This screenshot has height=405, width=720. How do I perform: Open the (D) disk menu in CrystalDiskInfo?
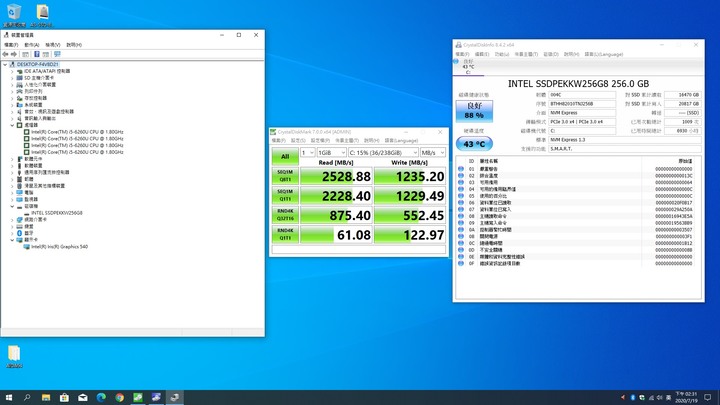(x=551, y=54)
